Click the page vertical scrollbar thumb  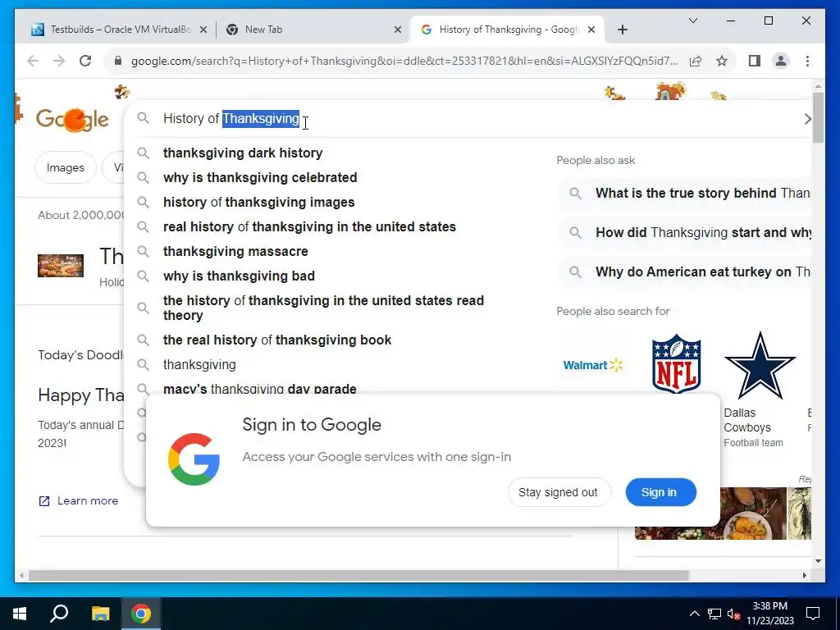click(x=818, y=118)
